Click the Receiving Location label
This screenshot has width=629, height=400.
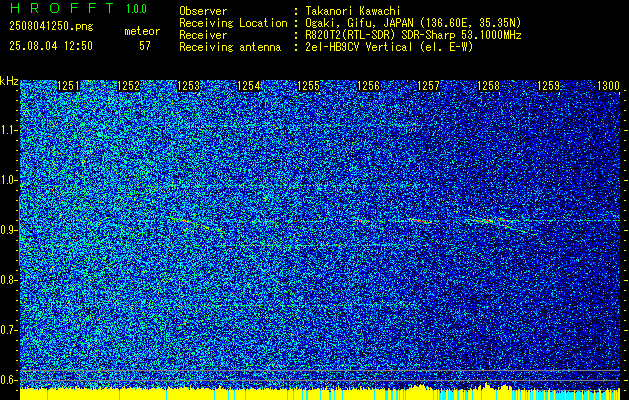click(233, 23)
